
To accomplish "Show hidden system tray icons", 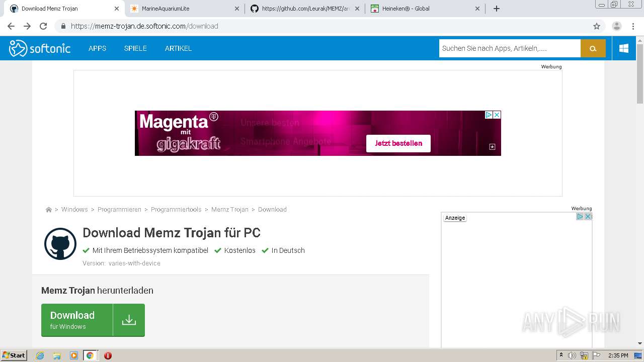I will (x=561, y=355).
